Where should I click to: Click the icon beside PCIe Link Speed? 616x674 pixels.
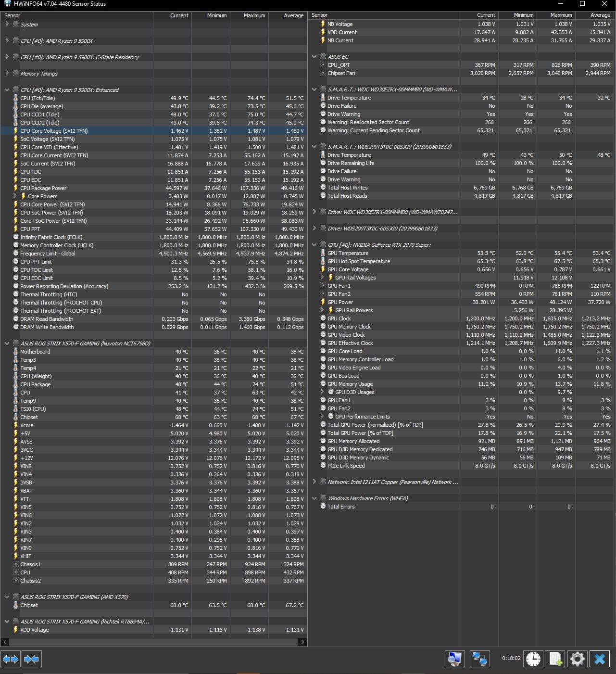(323, 466)
